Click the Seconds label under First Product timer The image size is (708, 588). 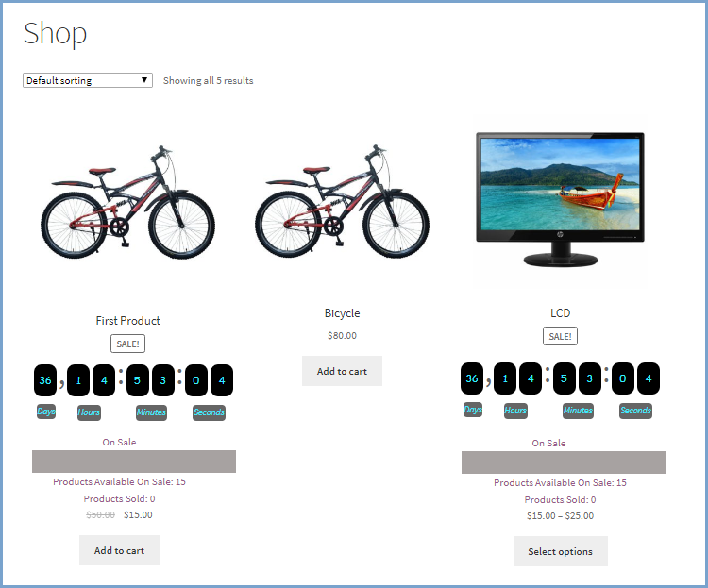click(x=209, y=412)
